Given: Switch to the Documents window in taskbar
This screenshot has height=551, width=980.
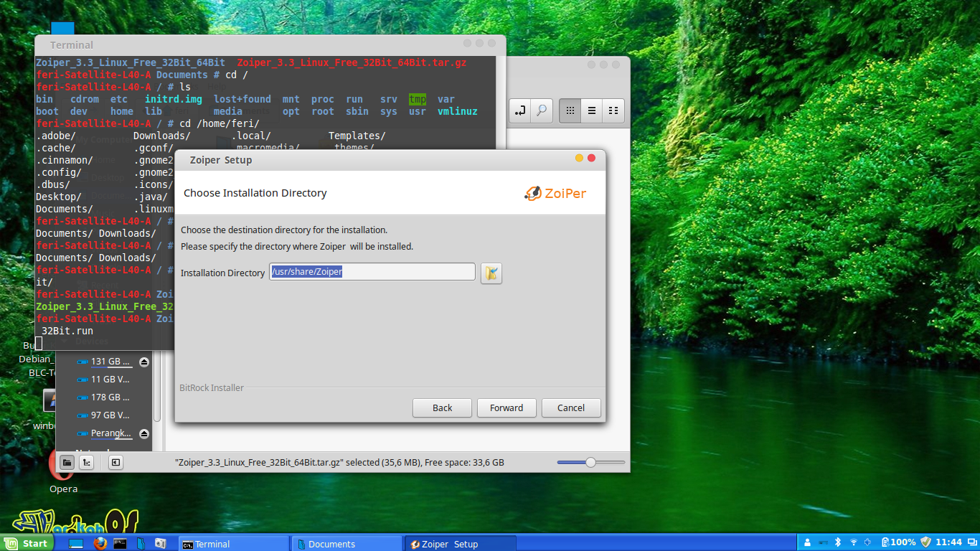Looking at the screenshot, I should coord(347,544).
